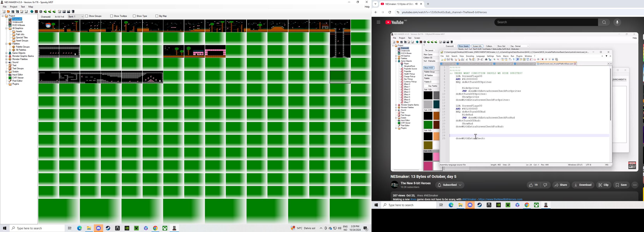Image resolution: width=644 pixels, height=232 pixels.
Task: Open the Test menu in NES MAKER
Action: [23, 7]
